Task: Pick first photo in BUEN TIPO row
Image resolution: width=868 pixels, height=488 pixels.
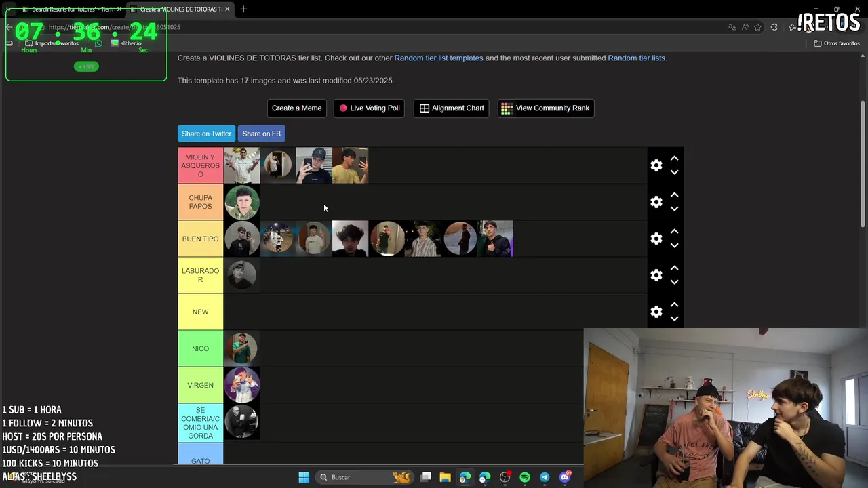Action: point(241,239)
